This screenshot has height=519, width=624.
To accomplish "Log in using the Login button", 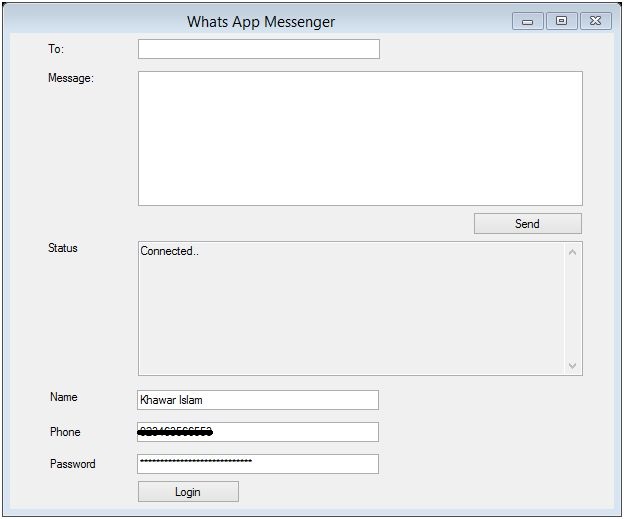I will 188,492.
